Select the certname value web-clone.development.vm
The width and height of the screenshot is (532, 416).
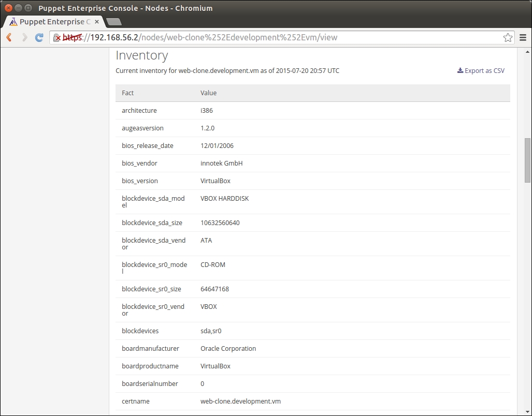pyautogui.click(x=240, y=402)
